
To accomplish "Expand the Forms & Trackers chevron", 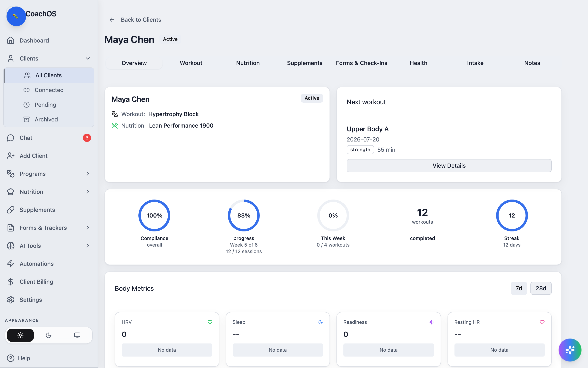I will 88,228.
